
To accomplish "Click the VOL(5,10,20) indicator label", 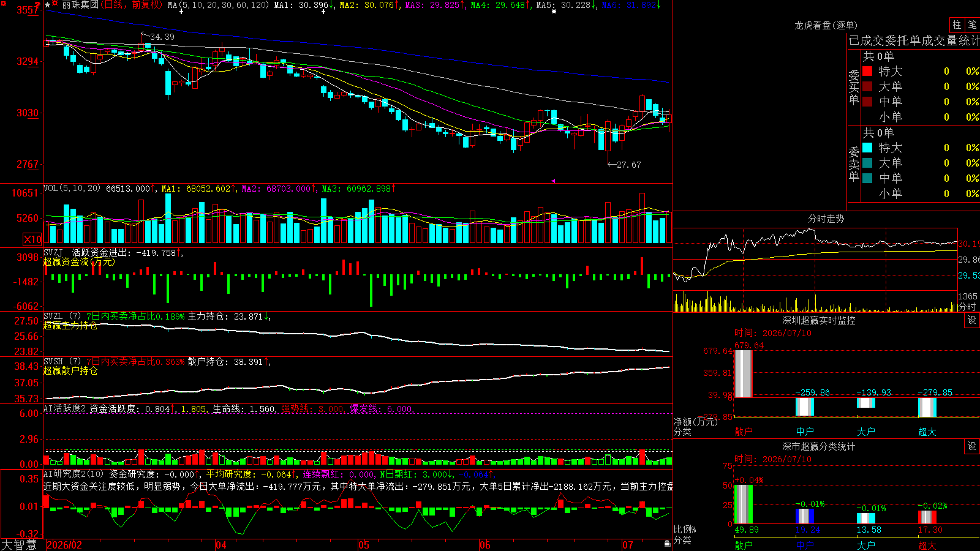I will 72,189.
